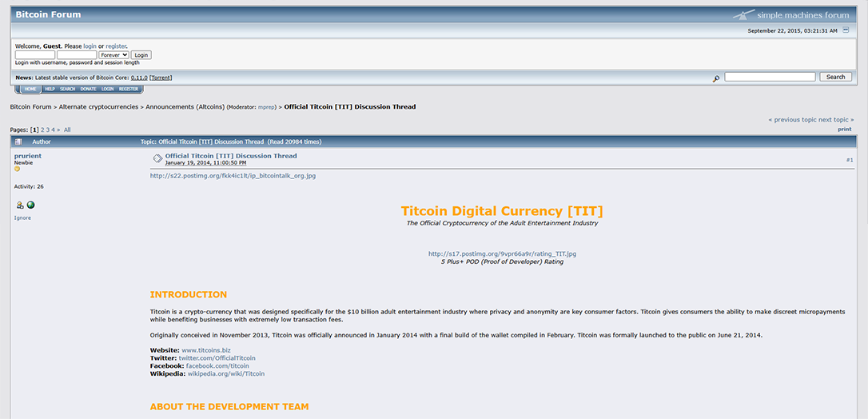This screenshot has width=868, height=419.
Task: Advance pages with the » link
Action: (58, 130)
